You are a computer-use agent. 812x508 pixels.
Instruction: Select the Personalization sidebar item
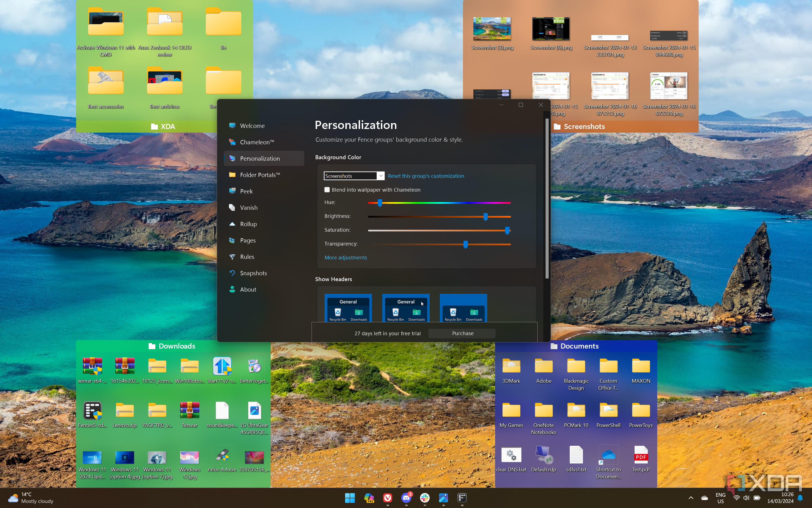point(264,159)
